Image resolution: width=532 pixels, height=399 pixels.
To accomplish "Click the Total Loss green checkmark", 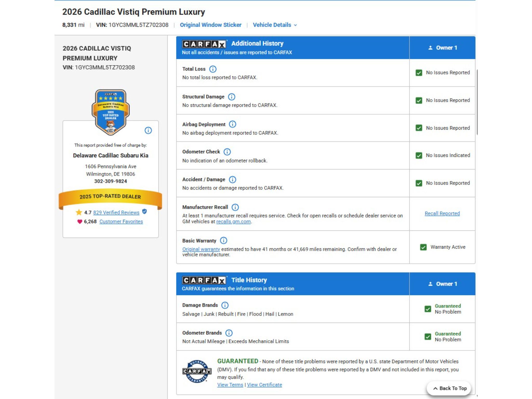I will [x=419, y=73].
